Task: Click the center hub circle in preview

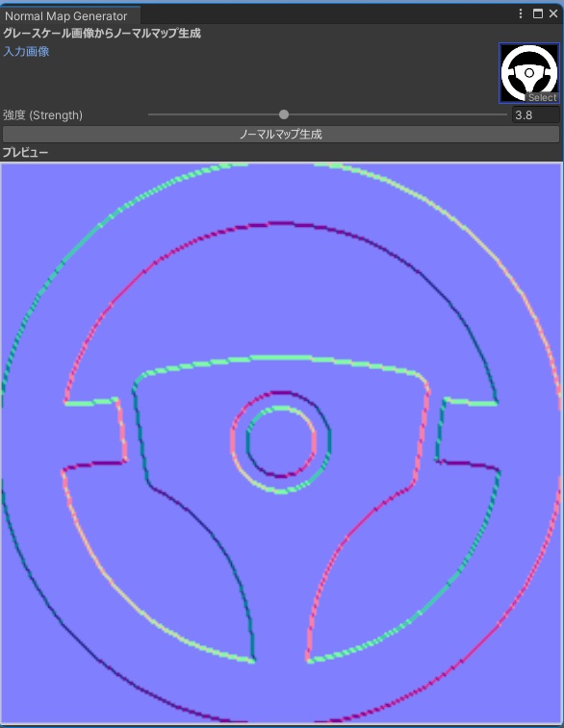Action: [x=281, y=441]
